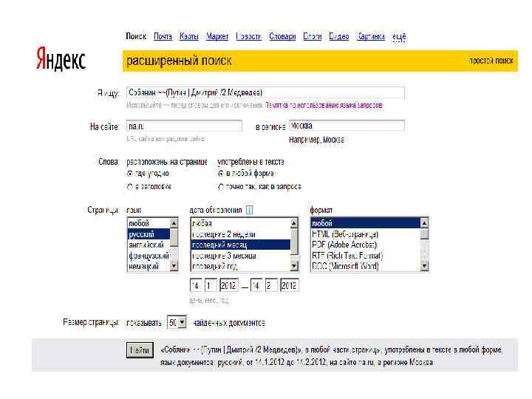The image size is (532, 399).
Task: Open the query language memo link
Action: (x=324, y=105)
